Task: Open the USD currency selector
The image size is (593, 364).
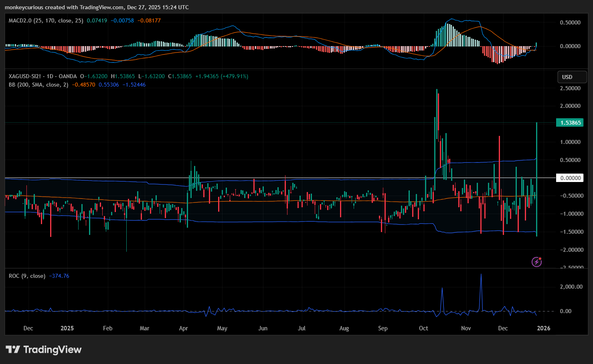Action: [572, 77]
